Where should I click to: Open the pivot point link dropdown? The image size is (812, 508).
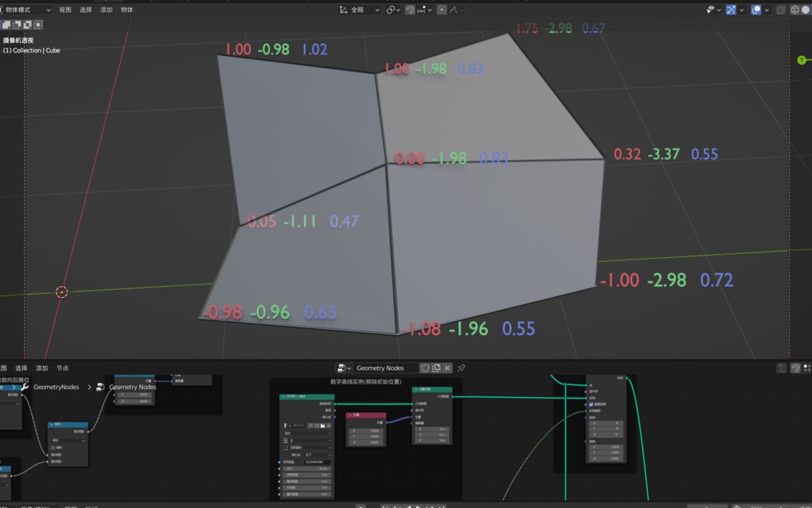pyautogui.click(x=393, y=9)
